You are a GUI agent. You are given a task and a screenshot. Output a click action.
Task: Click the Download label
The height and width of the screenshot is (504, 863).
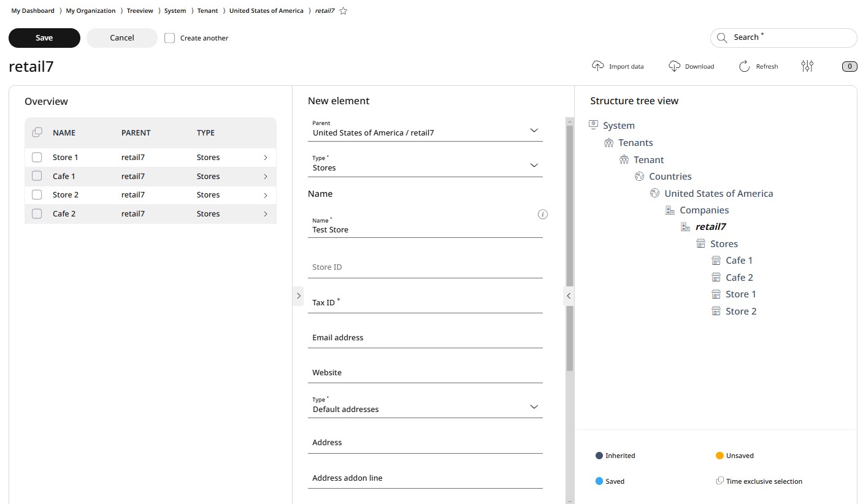point(700,67)
